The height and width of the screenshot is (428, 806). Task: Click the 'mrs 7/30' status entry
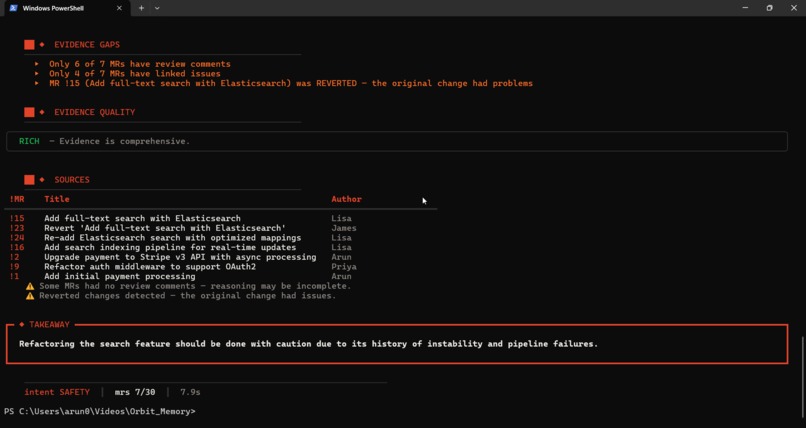tap(135, 392)
